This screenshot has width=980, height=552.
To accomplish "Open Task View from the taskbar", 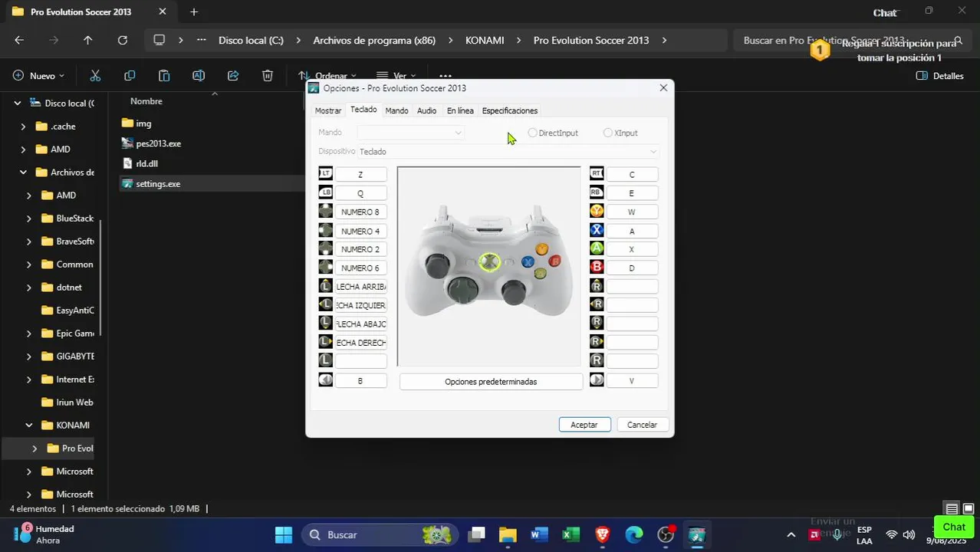I will (478, 534).
